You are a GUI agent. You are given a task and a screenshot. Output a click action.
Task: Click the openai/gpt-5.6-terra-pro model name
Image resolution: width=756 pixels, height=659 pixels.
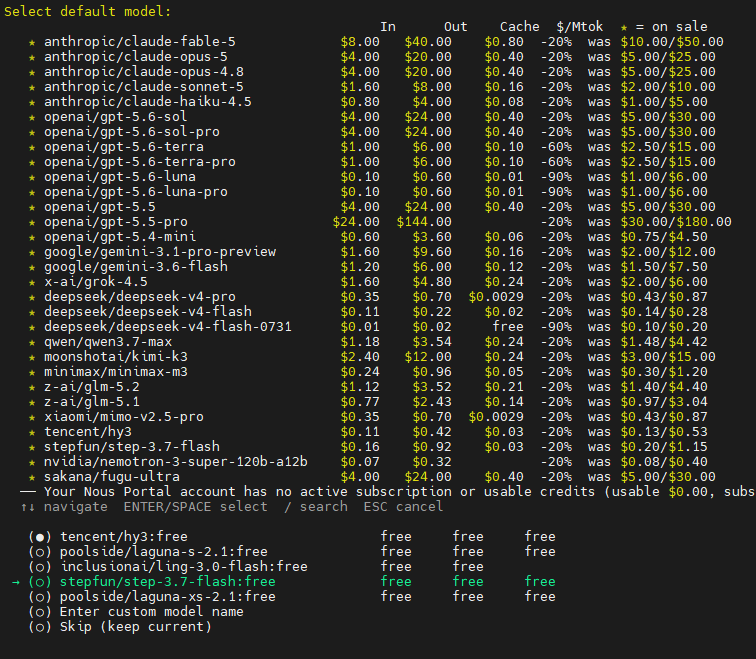click(x=140, y=161)
